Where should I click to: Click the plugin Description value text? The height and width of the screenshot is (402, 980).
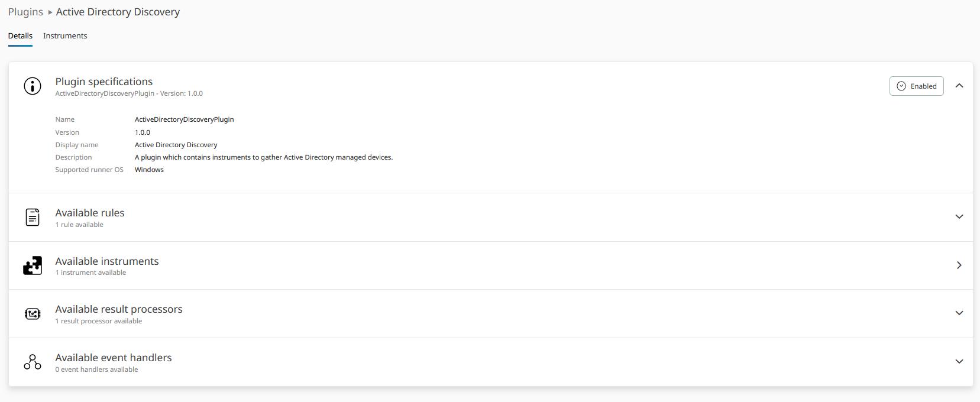(263, 157)
